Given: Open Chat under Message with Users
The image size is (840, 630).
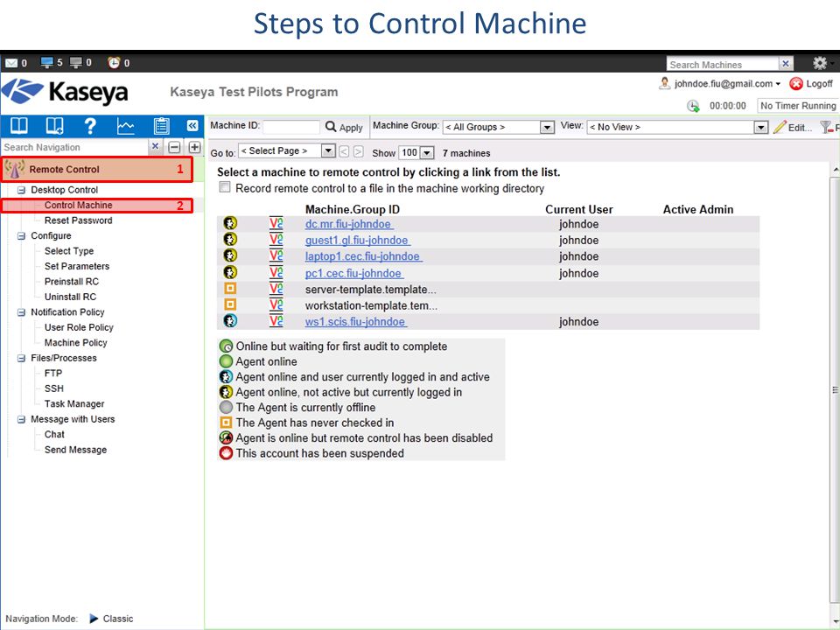Looking at the screenshot, I should coord(54,435).
